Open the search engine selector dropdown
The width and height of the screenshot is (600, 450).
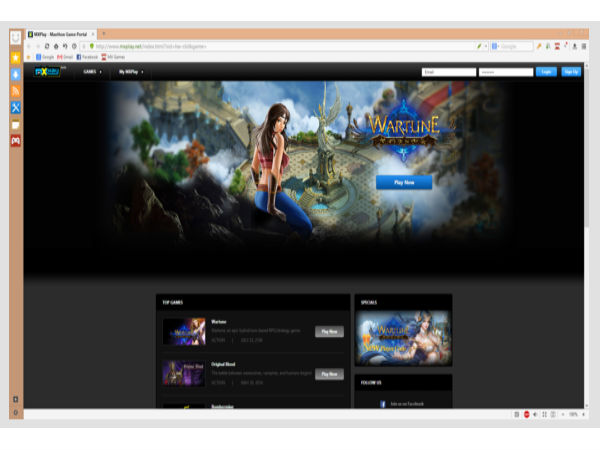496,46
